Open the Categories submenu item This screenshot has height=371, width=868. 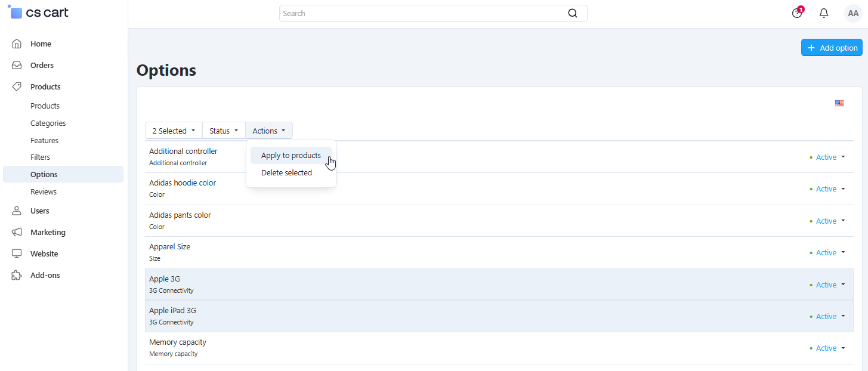click(48, 123)
